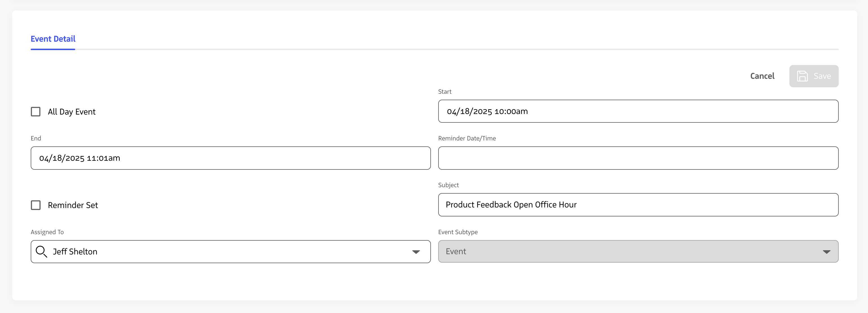Image resolution: width=868 pixels, height=313 pixels.
Task: Click into the Subject text field
Action: (x=638, y=205)
